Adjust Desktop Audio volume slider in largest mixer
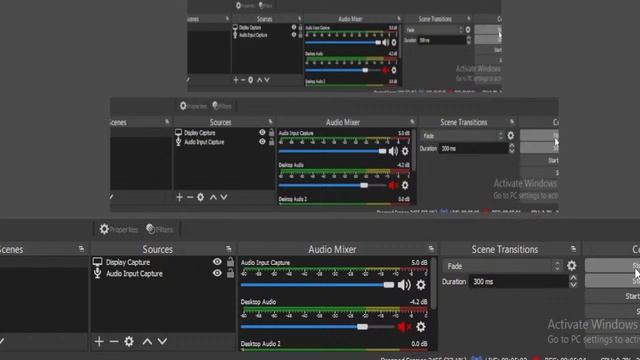The width and height of the screenshot is (640, 360). 318,327
